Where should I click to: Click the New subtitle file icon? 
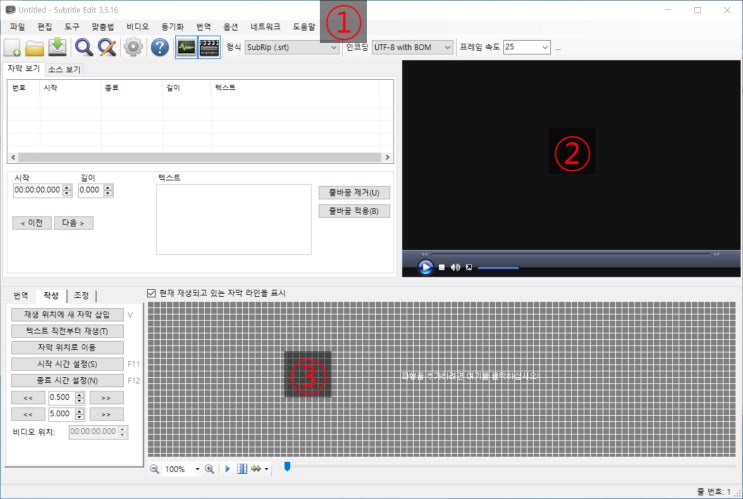click(x=14, y=47)
